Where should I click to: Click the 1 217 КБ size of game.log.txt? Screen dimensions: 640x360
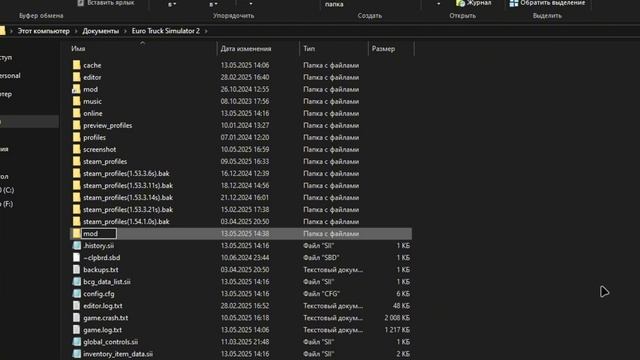point(397,330)
